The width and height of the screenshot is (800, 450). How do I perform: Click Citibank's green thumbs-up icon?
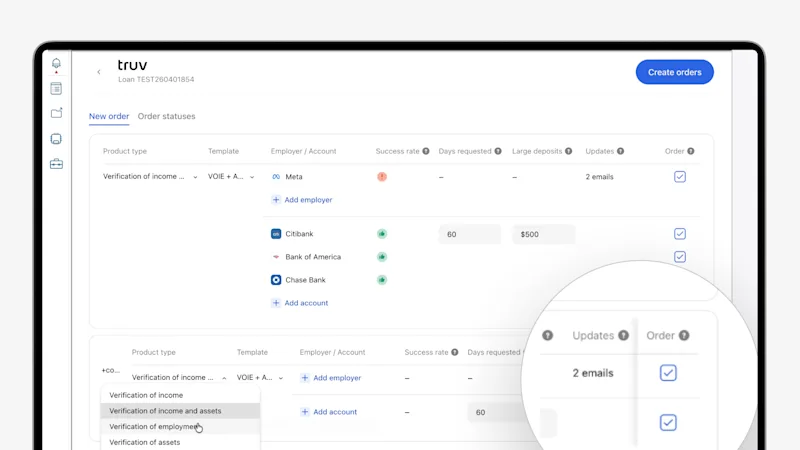click(382, 234)
